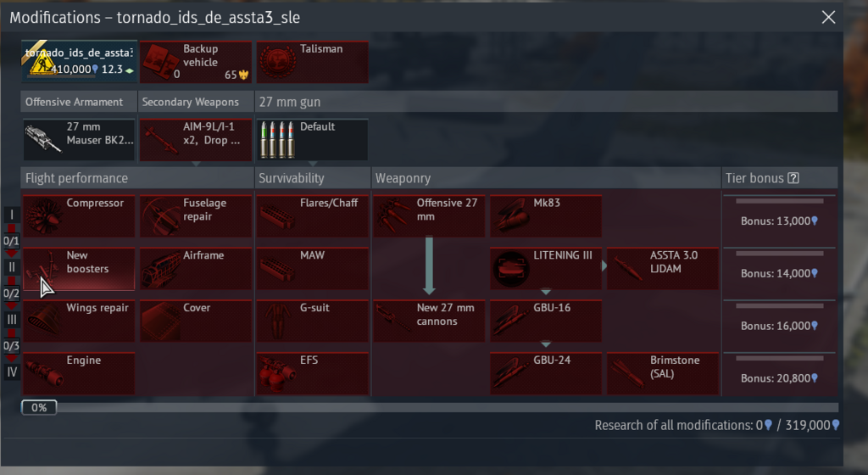Click the tier II rank marker
868x475 pixels.
point(12,267)
